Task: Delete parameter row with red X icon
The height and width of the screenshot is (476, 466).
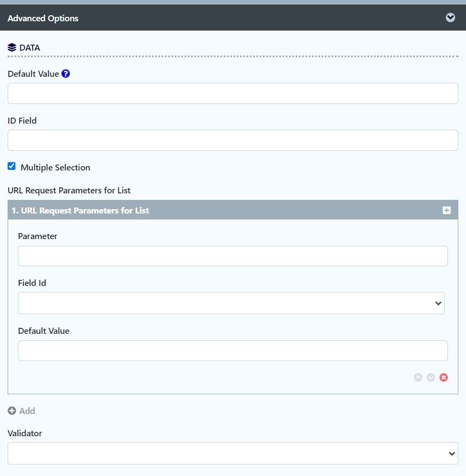Action: (444, 377)
